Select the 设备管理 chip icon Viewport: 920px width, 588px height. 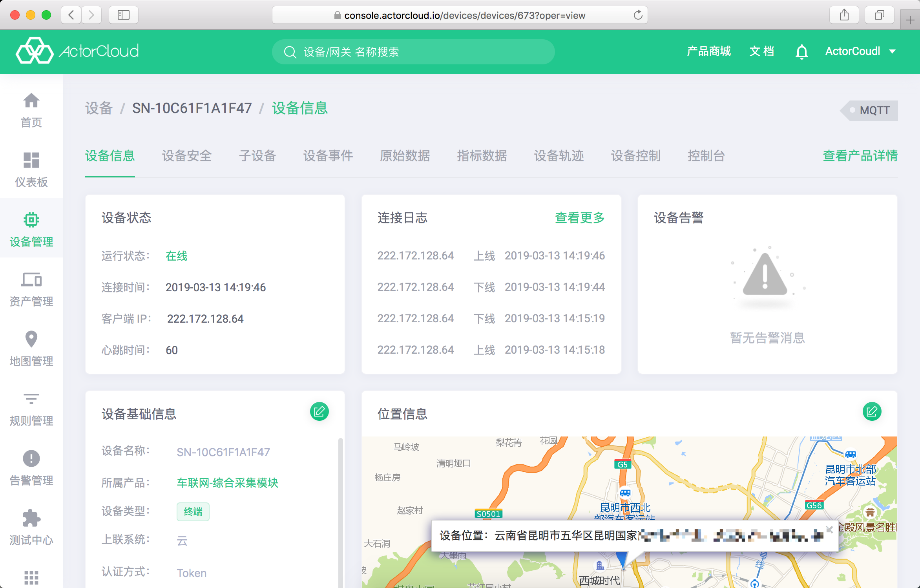(31, 220)
